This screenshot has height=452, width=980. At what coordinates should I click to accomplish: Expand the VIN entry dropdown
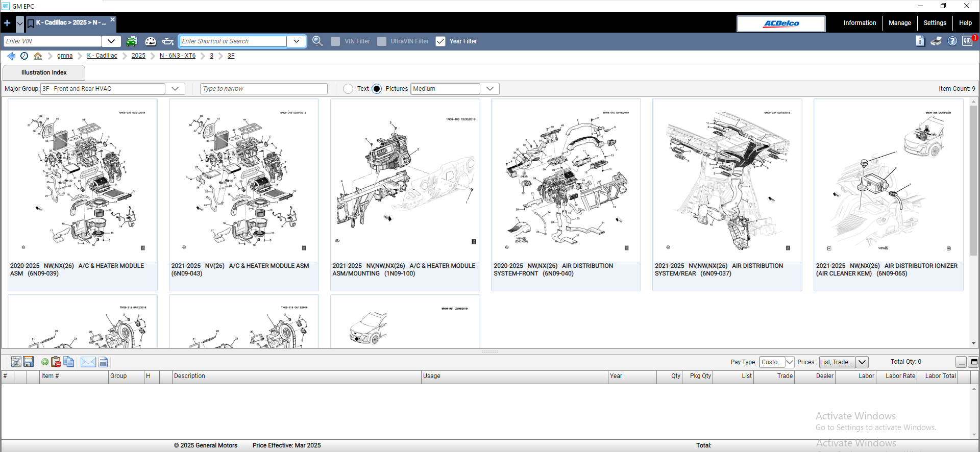[x=111, y=41]
